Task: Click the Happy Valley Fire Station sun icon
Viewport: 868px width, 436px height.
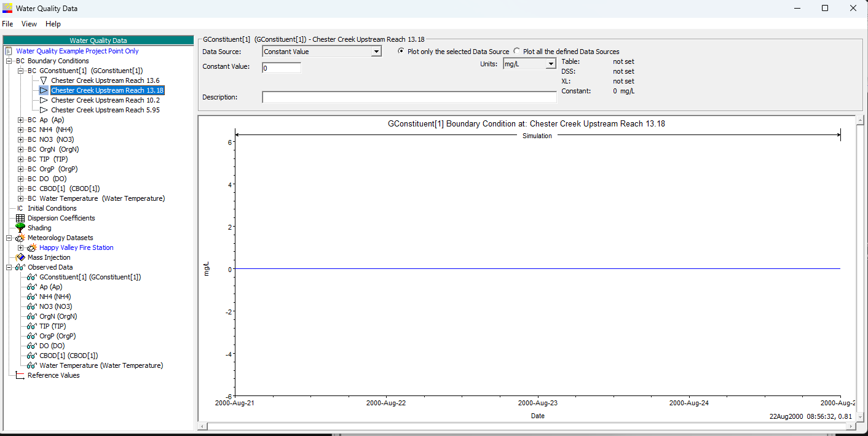Action: [32, 247]
